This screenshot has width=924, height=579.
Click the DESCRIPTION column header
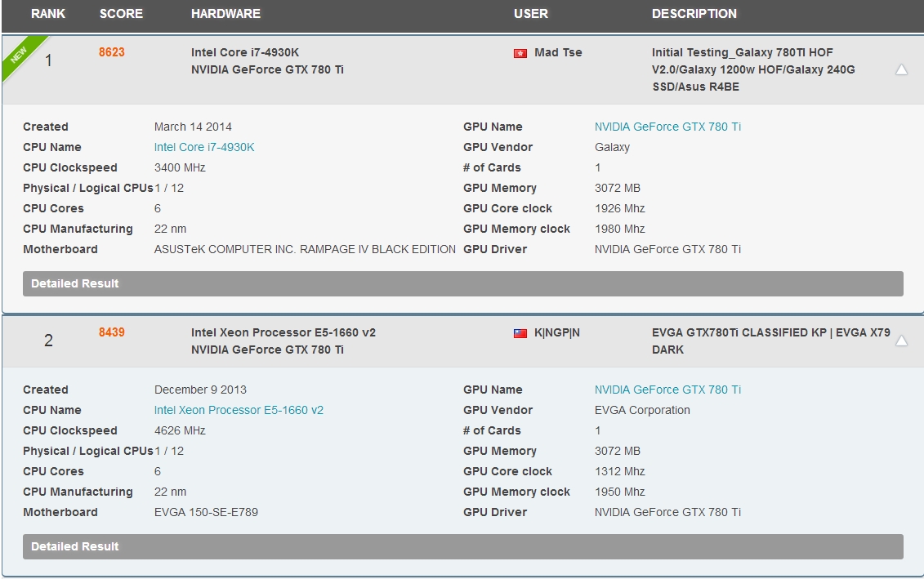tap(694, 14)
